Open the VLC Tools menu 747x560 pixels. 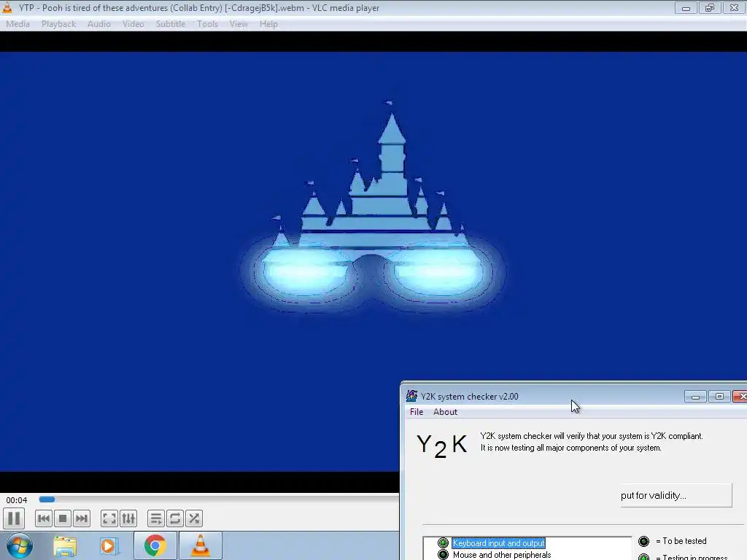pyautogui.click(x=207, y=24)
